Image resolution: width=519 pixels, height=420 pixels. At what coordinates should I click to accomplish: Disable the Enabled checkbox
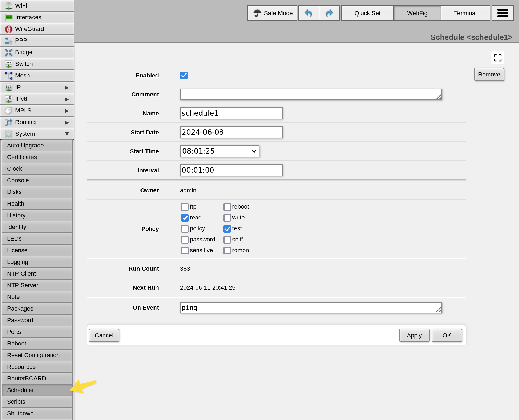point(184,75)
